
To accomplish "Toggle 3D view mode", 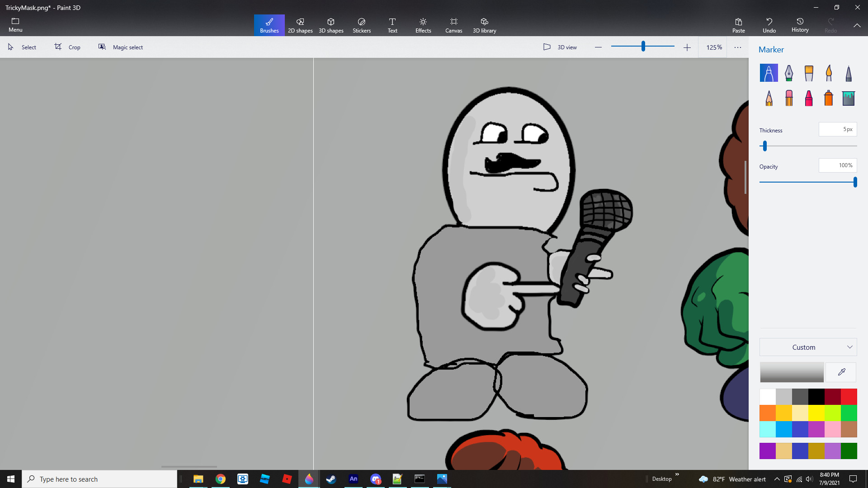I will 560,47.
